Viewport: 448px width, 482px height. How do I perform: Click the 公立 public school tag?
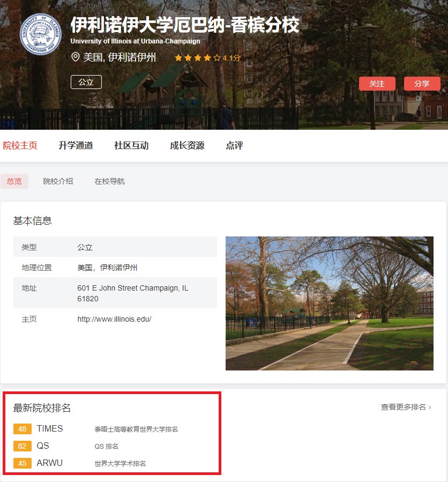point(86,83)
